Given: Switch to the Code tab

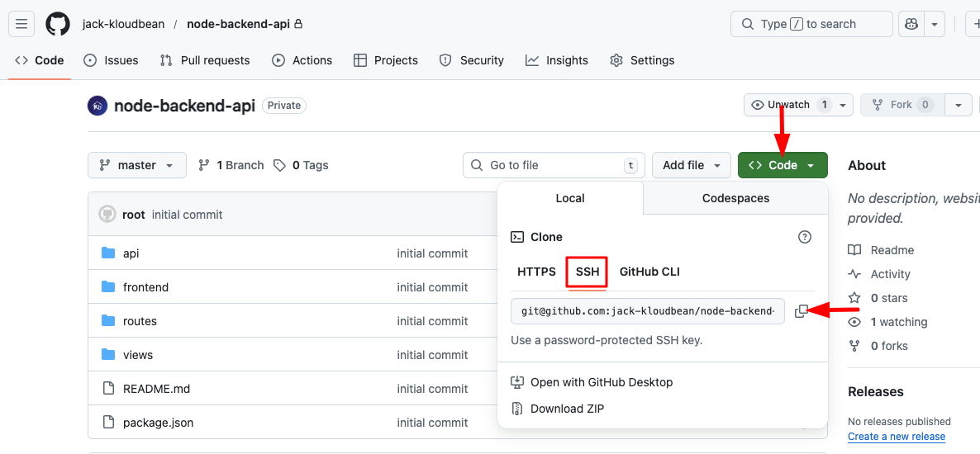Looking at the screenshot, I should point(40,60).
